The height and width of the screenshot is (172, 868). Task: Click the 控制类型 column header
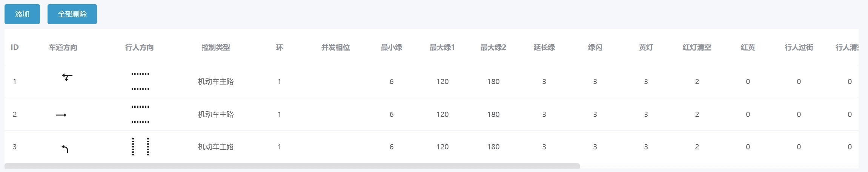(216, 48)
